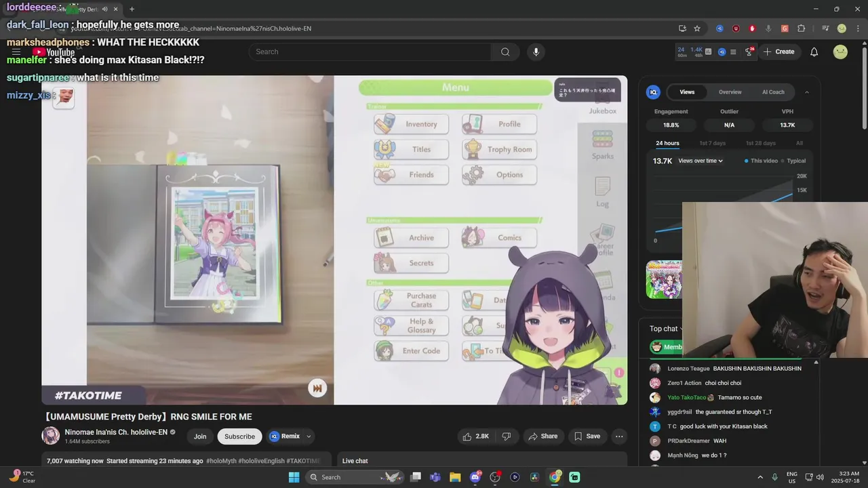
Task: Open the Inventory menu item in game
Action: 411,124
